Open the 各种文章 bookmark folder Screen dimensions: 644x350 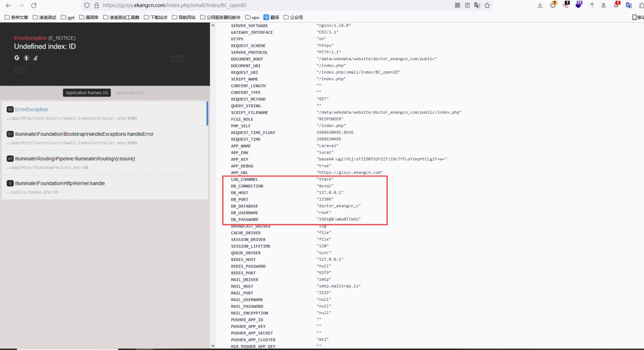[x=17, y=17]
